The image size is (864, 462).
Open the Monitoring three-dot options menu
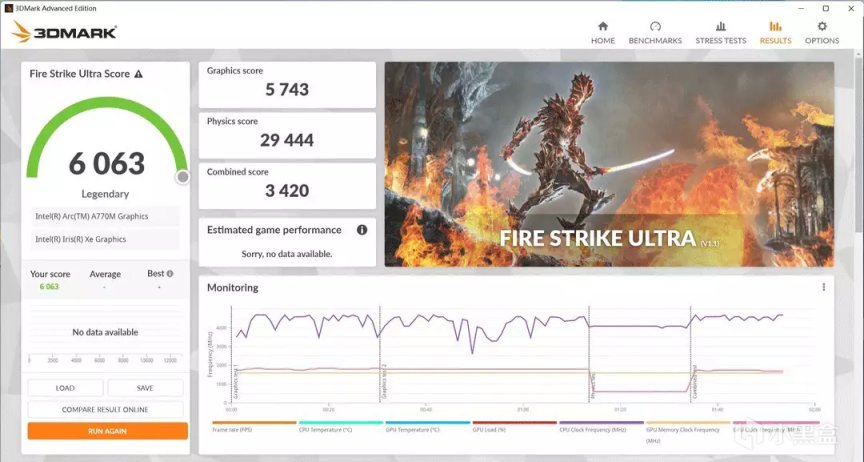coord(824,287)
